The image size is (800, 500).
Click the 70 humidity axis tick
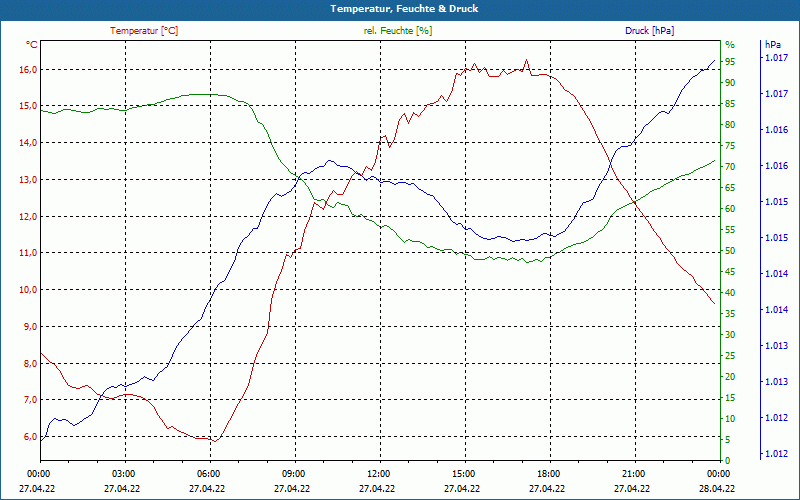730,167
